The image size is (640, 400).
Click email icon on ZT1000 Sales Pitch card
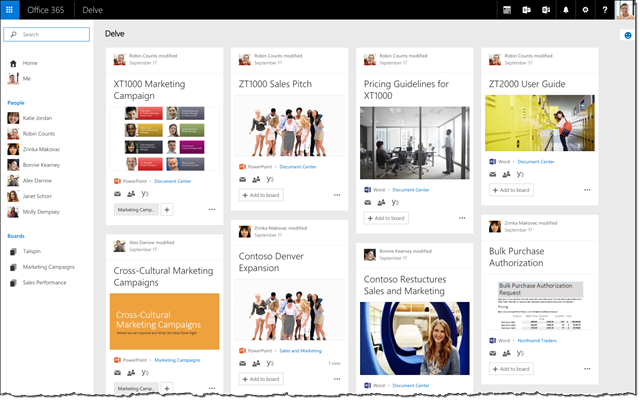click(242, 179)
